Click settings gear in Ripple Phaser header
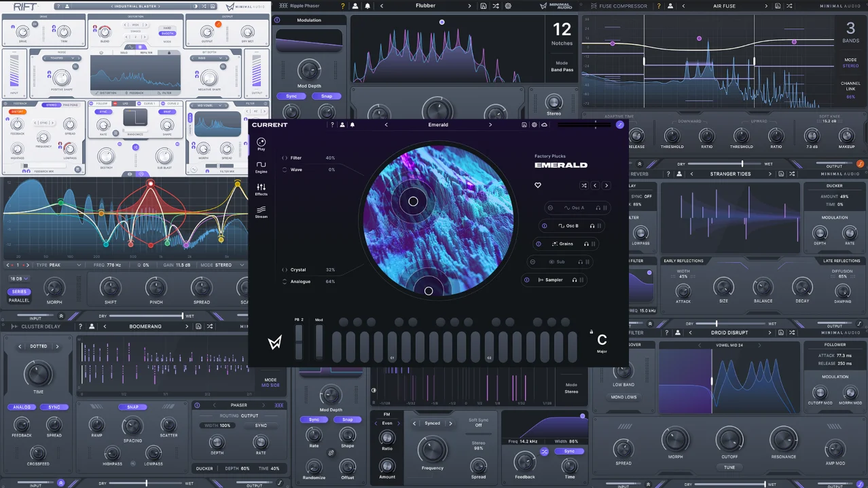The image size is (868, 488). (508, 6)
